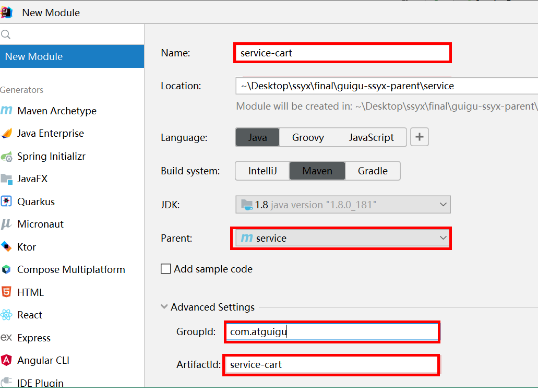Click the React atom icon
Viewport: 538px width, 392px height.
(x=6, y=315)
